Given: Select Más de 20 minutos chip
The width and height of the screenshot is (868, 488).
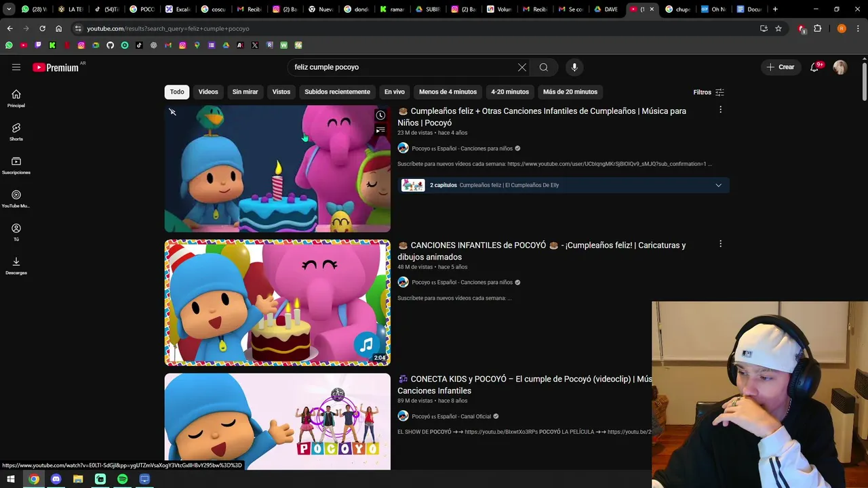Looking at the screenshot, I should (x=570, y=92).
